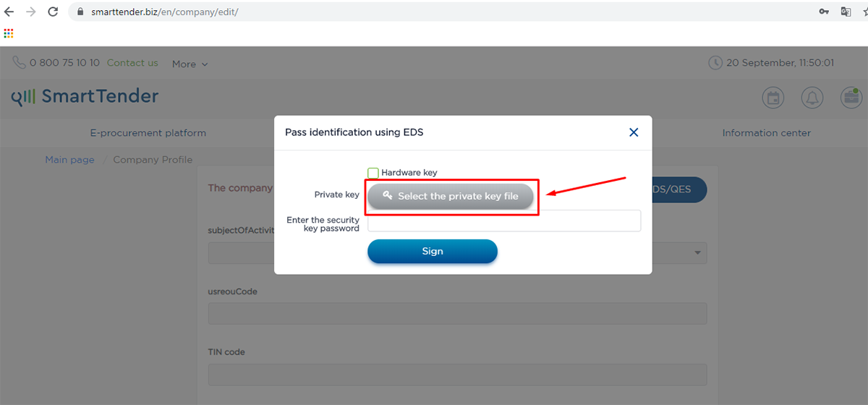
Task: Expand the More dropdown menu
Action: (x=190, y=64)
